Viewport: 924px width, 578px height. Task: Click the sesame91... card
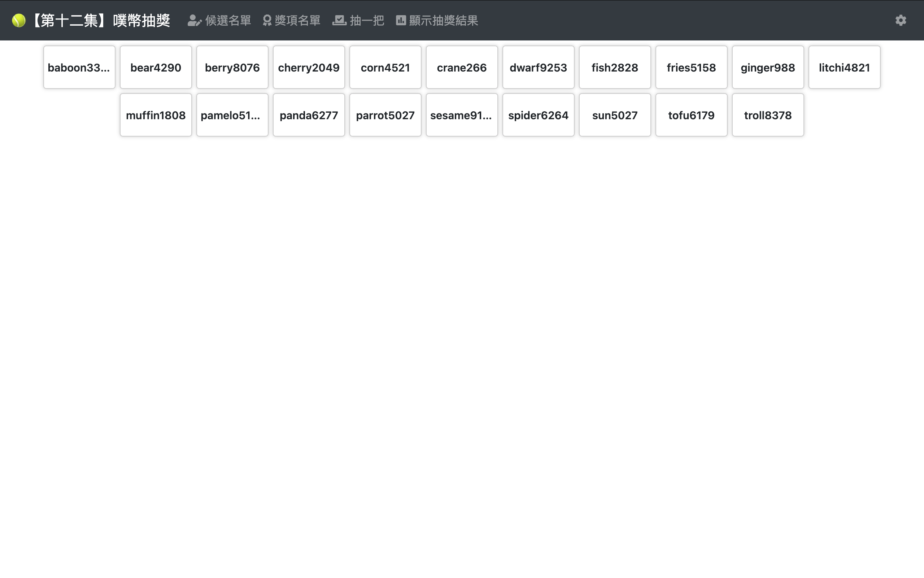(462, 115)
